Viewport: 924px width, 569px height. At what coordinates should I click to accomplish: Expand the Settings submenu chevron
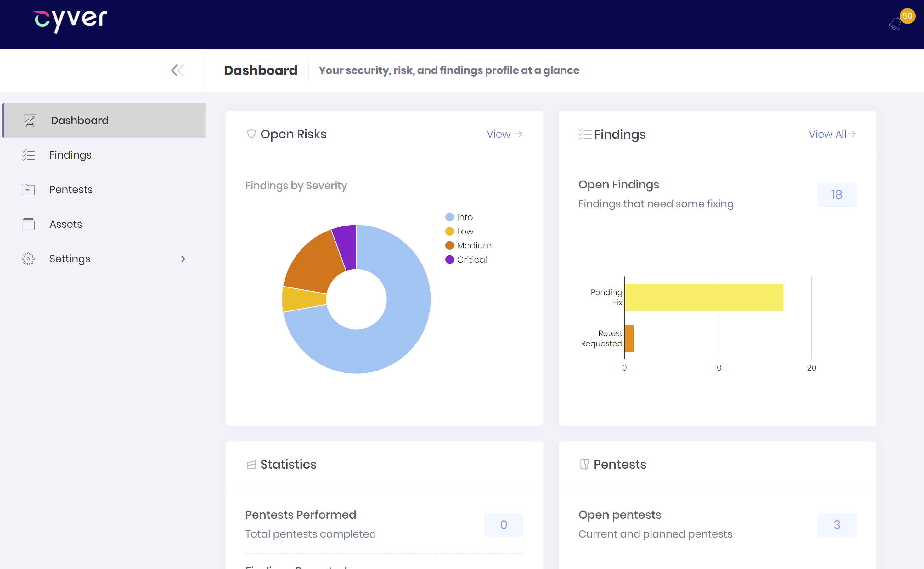183,259
